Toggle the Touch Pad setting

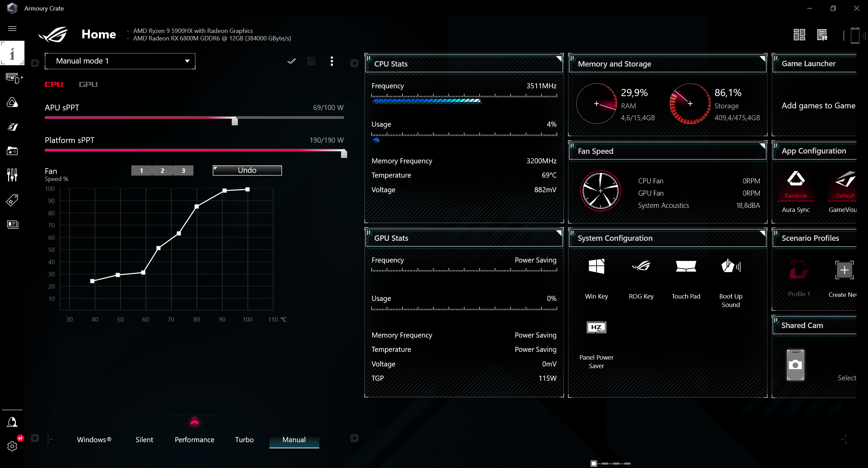click(x=686, y=266)
